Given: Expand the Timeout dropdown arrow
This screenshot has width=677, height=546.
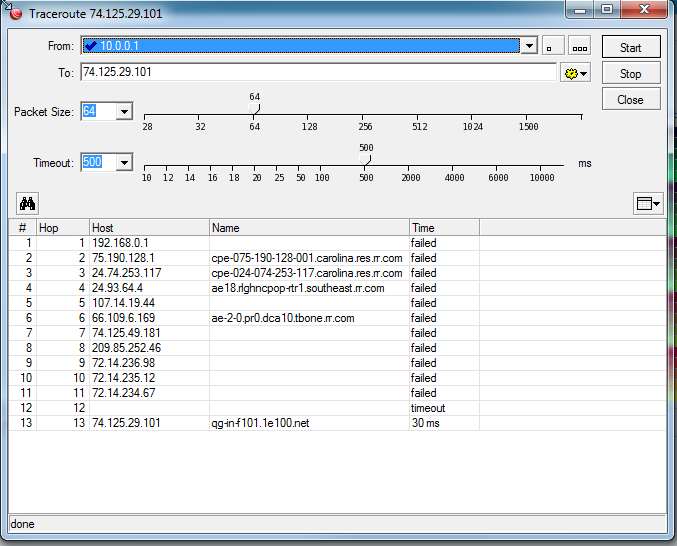Looking at the screenshot, I should 124,163.
